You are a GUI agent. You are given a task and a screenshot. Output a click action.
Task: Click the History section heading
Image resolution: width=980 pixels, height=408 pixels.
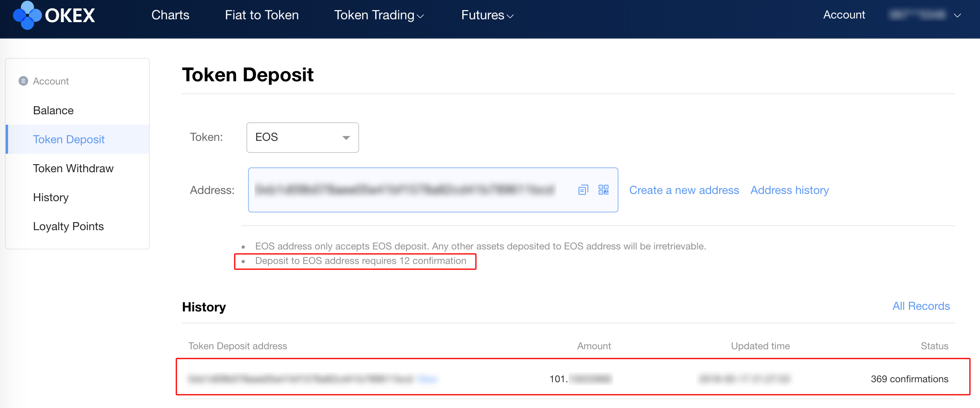click(204, 307)
